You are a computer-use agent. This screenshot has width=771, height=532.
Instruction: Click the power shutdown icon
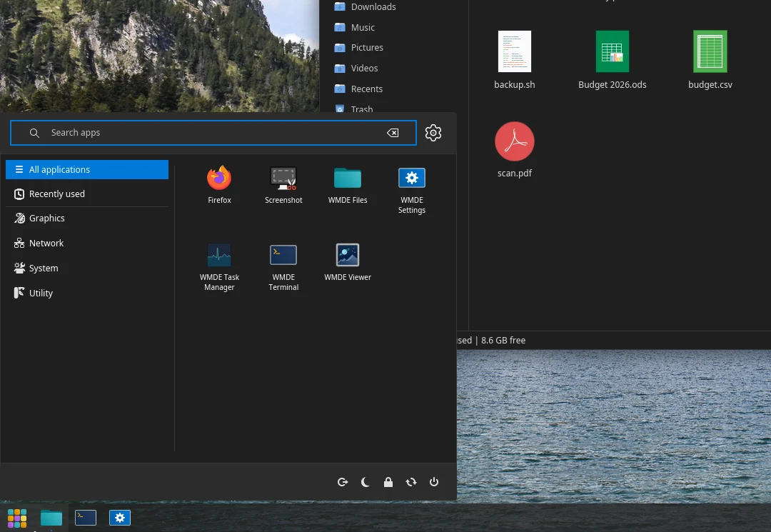pyautogui.click(x=434, y=482)
